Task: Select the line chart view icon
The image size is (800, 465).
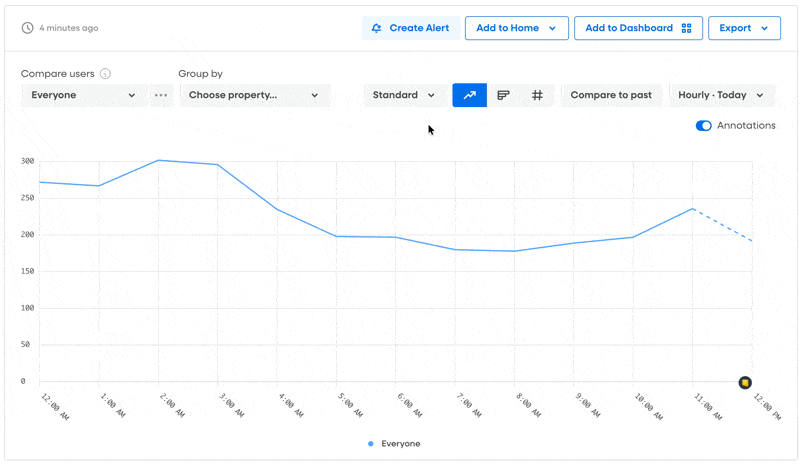Action: coord(469,95)
